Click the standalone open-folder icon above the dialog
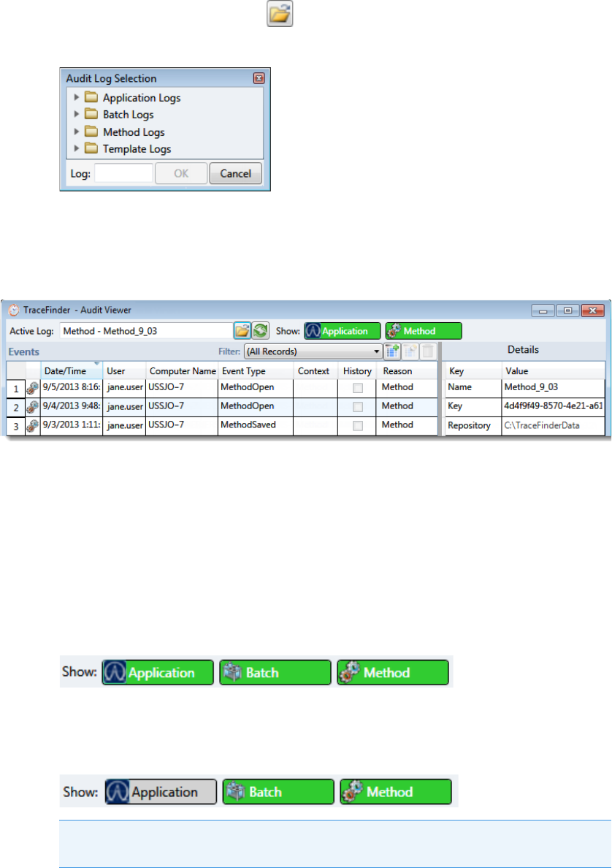612x868 pixels. click(x=280, y=14)
